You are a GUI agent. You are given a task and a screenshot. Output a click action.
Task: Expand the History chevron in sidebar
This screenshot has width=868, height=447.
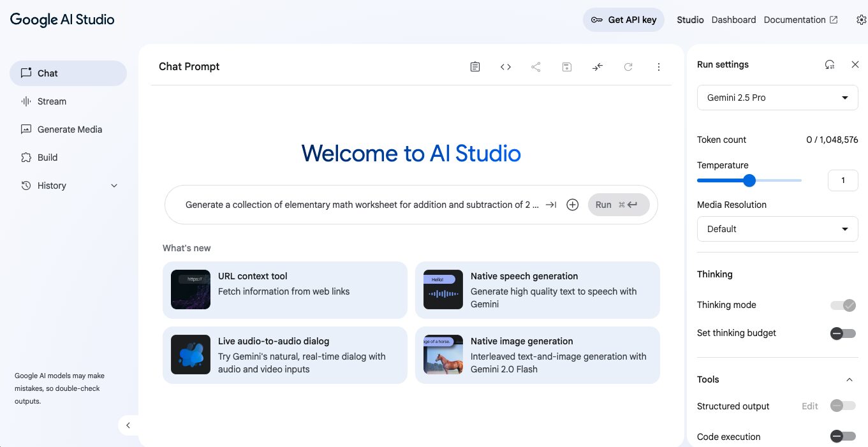coord(114,186)
